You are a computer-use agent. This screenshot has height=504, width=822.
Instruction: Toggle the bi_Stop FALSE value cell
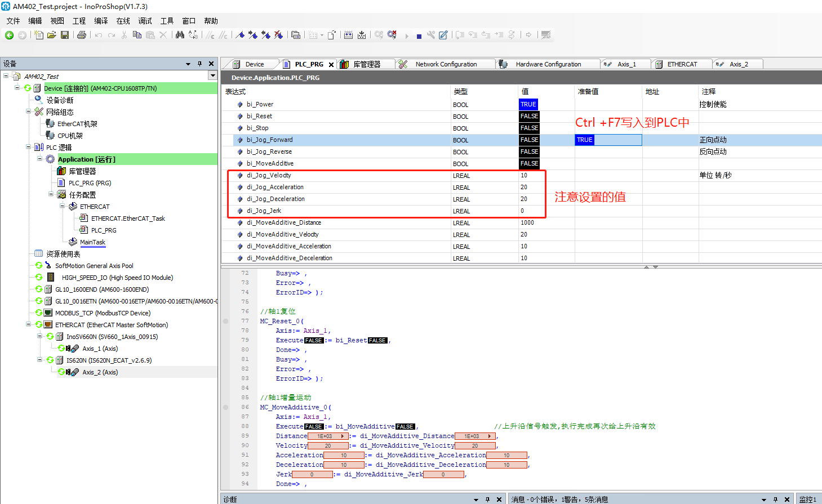coord(529,128)
